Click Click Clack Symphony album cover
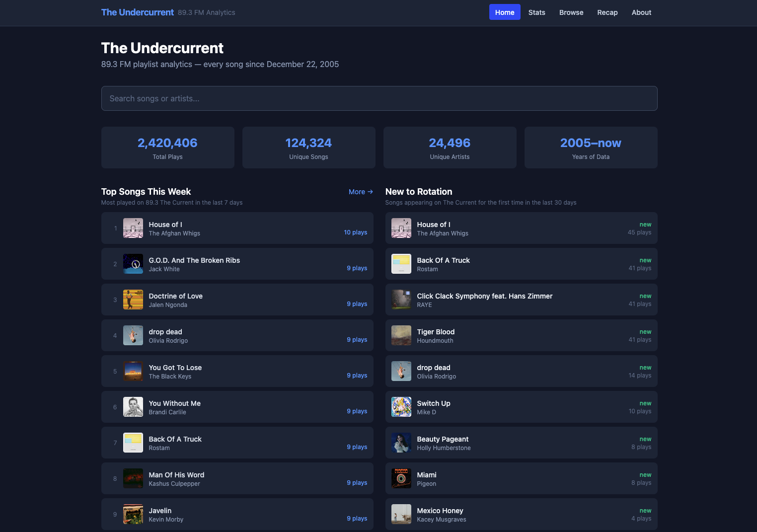The image size is (757, 532). coord(401,300)
